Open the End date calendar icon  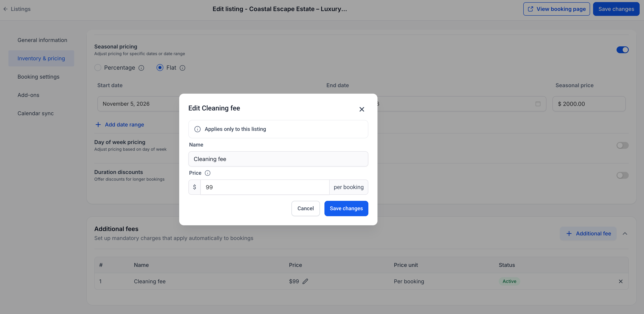(538, 104)
